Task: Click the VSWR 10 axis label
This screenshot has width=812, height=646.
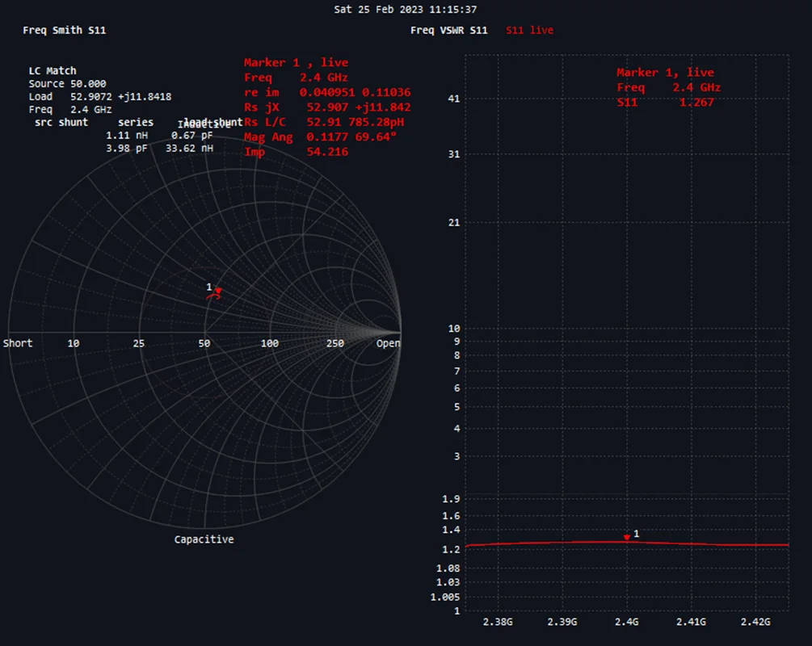Action: click(x=453, y=328)
